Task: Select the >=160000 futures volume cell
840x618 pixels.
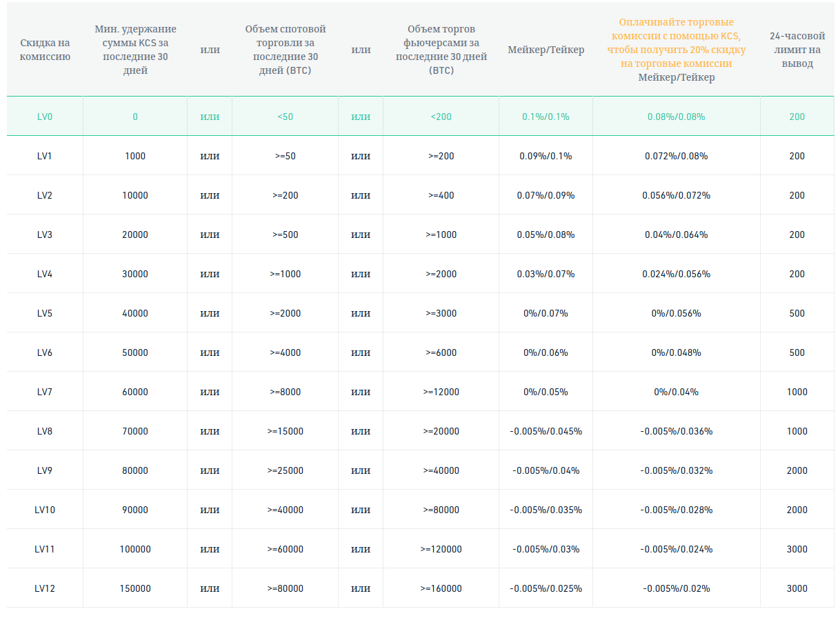Action: point(441,588)
